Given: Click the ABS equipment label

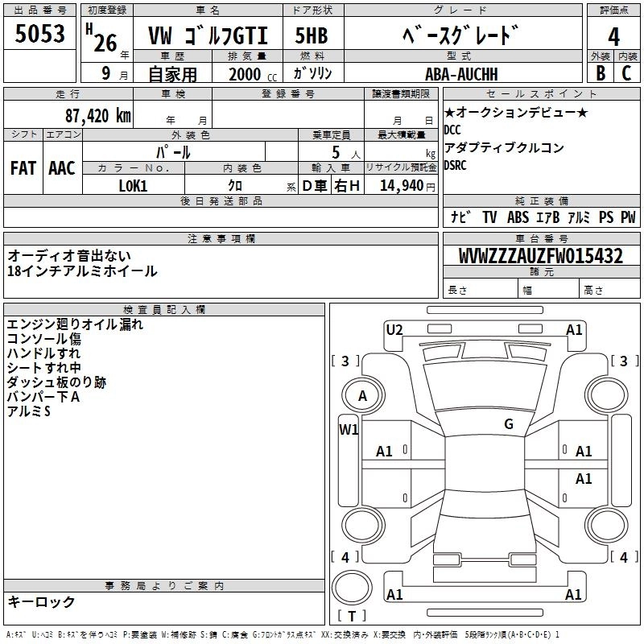Looking at the screenshot, I should pyautogui.click(x=518, y=217).
